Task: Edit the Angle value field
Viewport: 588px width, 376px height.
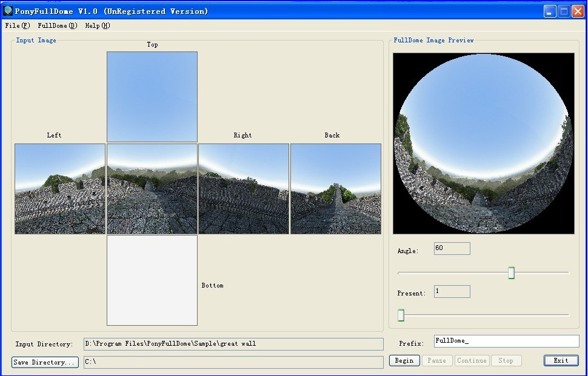Action: (451, 248)
